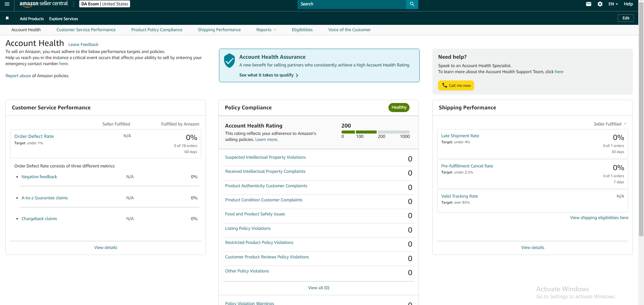
Task: Open the DA Ecom United States account switcher
Action: click(105, 4)
